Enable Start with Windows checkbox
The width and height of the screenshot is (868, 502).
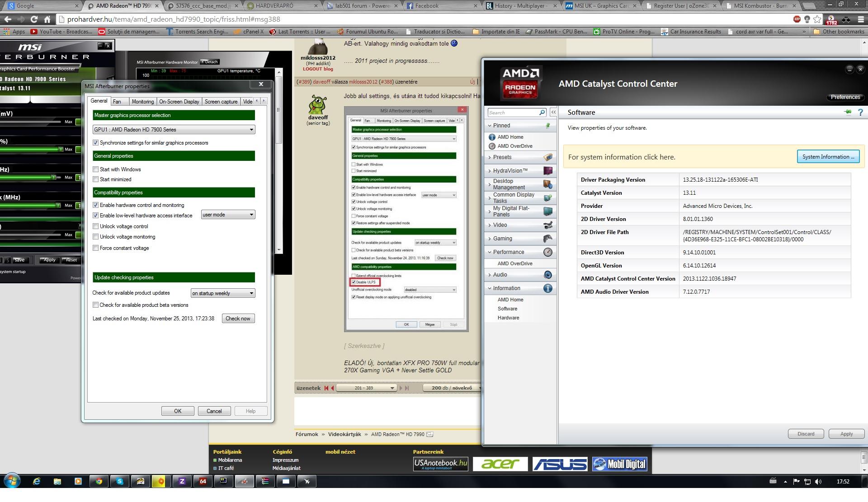tap(95, 169)
